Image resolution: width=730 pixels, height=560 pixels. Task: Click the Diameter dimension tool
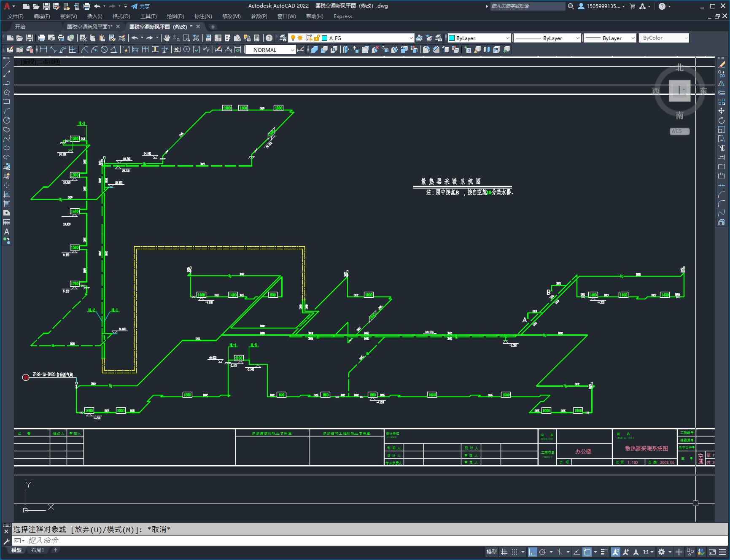[x=104, y=49]
